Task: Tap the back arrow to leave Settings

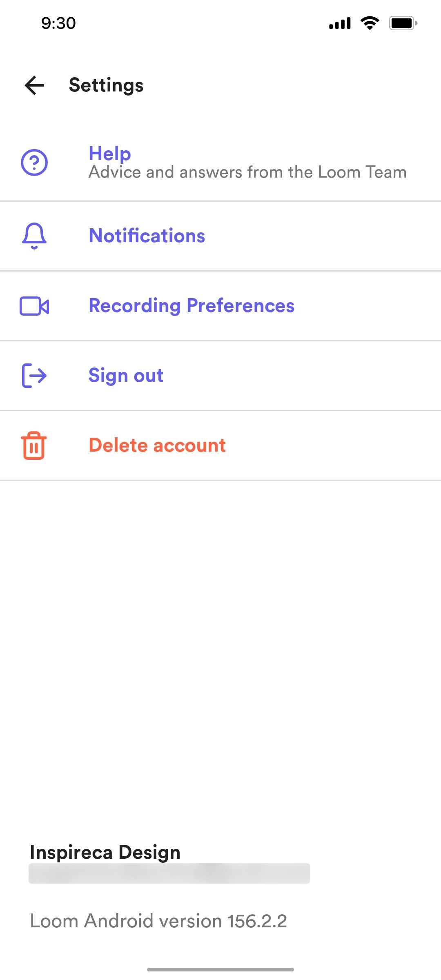Action: [x=34, y=85]
